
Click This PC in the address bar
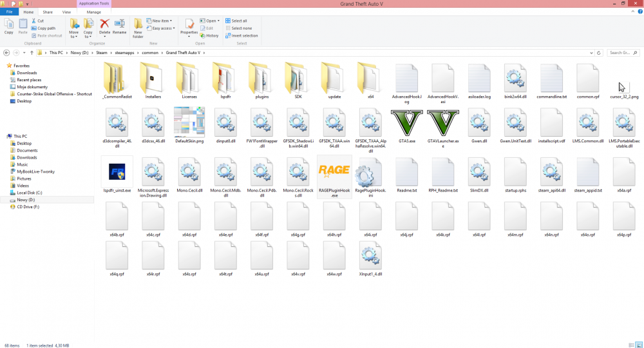tap(56, 53)
